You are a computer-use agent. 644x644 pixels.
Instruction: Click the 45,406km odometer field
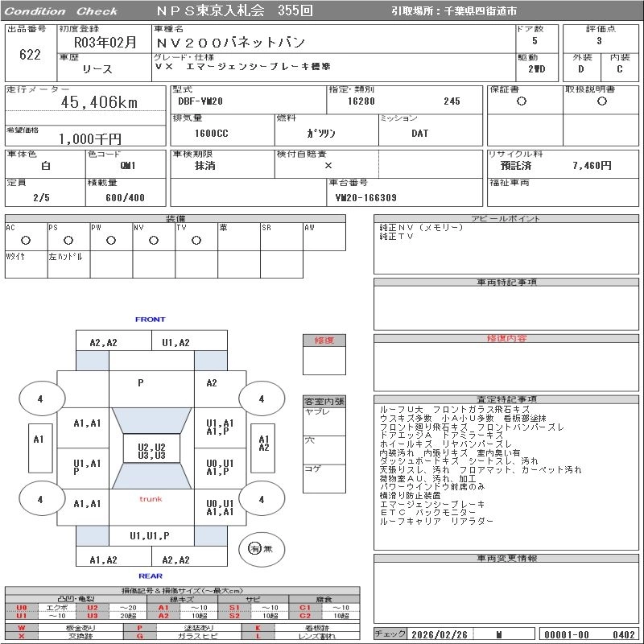[85, 102]
